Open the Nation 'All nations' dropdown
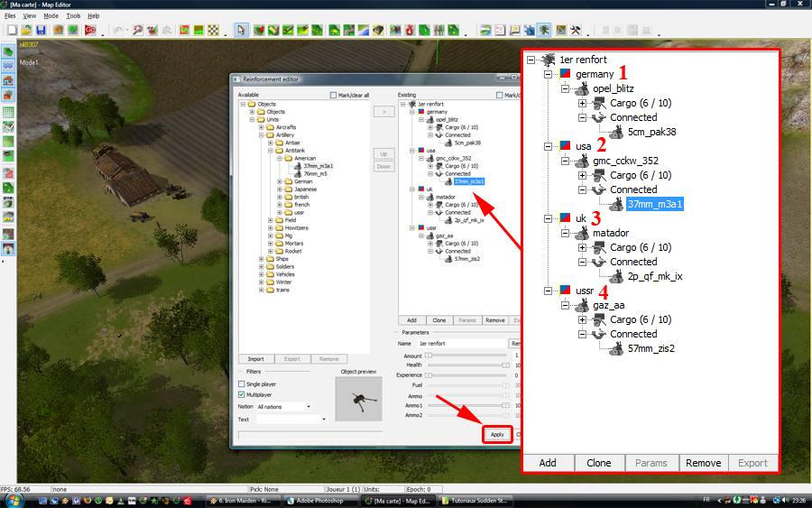The image size is (812, 508). 309,407
